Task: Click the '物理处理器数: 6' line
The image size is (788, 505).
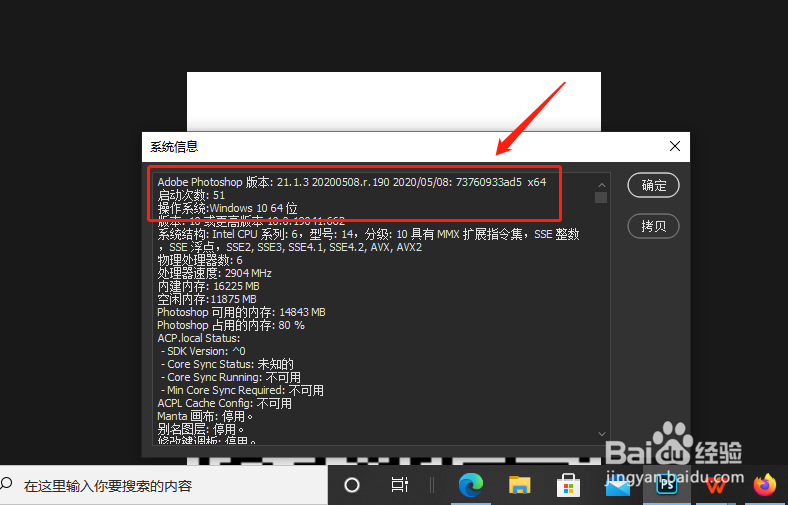Action: point(200,260)
